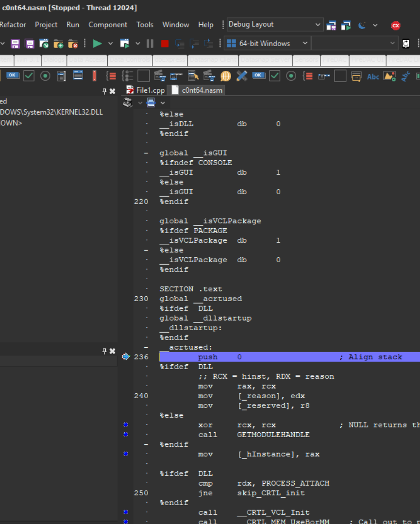Click Run Without Debugging icon
Viewport: 420px width, 524px height.
(x=125, y=44)
